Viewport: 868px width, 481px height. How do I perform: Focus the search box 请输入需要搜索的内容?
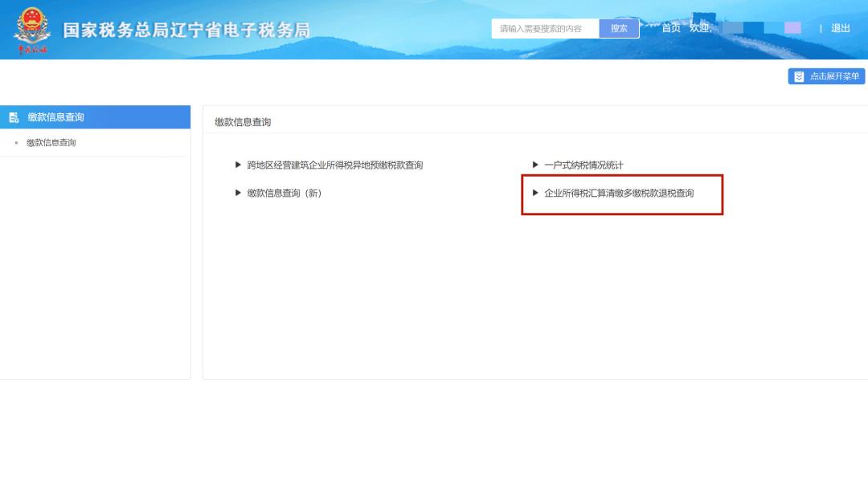545,29
